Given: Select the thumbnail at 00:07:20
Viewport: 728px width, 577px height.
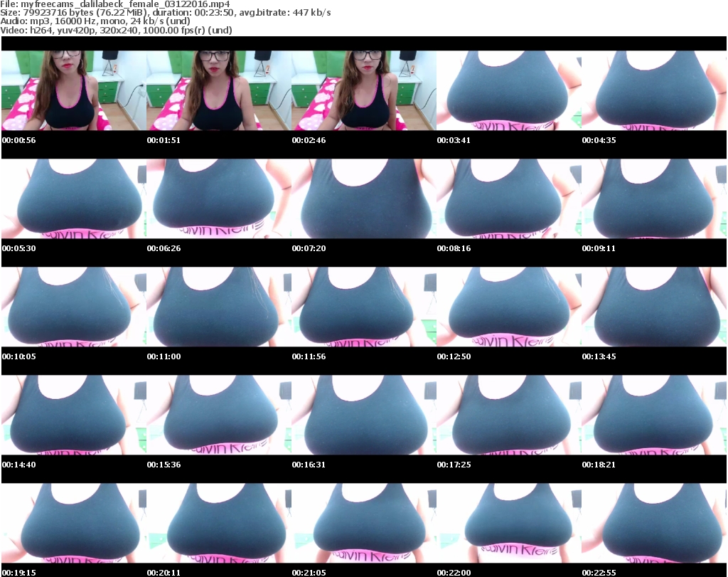Looking at the screenshot, I should coord(364,198).
